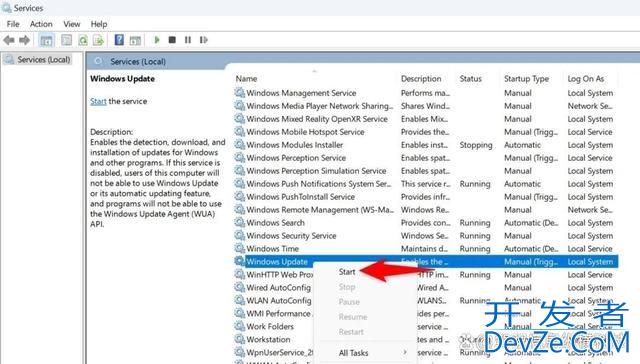Click the Forward arrow toolbar icon
Viewport: 640px width, 364px height.
point(24,40)
